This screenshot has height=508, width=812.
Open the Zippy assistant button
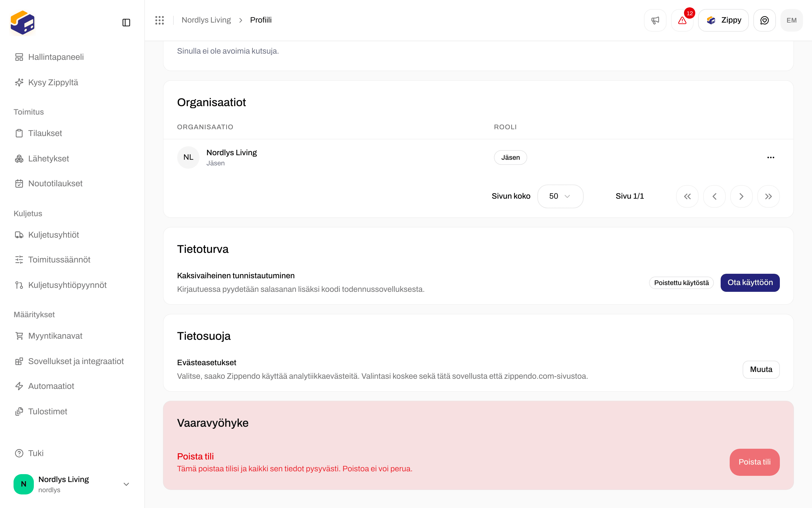[723, 21]
